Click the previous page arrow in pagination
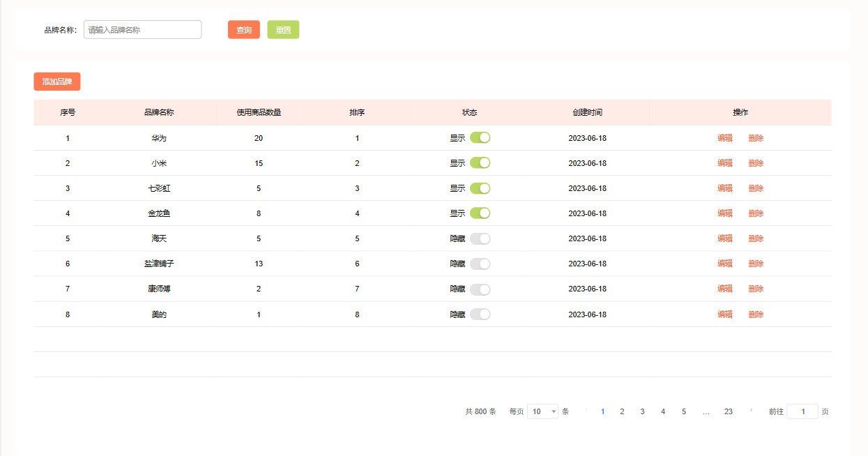The image size is (868, 456). 586,411
